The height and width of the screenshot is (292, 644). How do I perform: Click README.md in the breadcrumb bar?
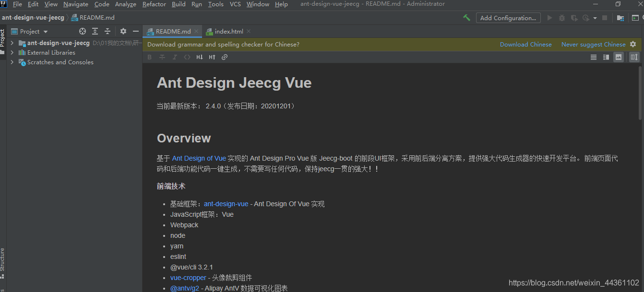(93, 18)
